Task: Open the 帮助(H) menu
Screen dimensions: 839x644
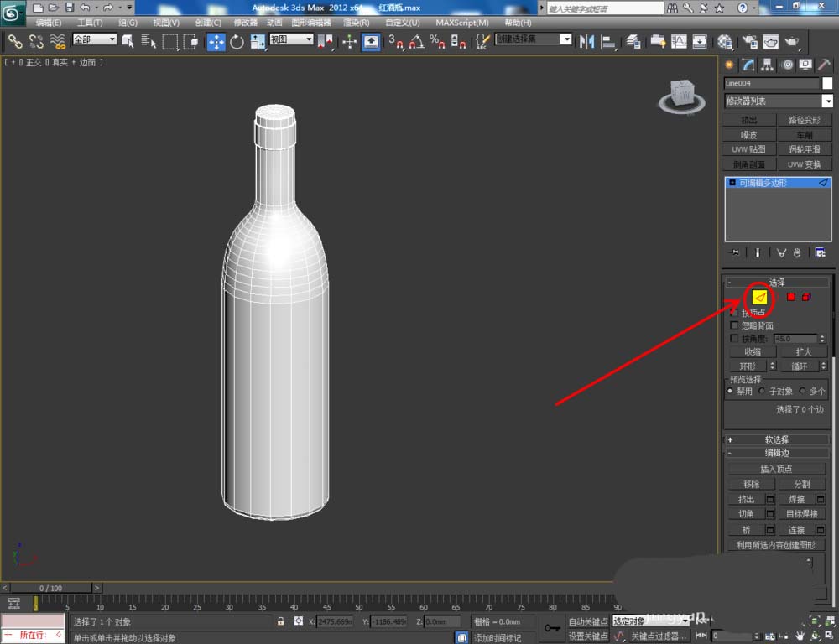Action: tap(518, 23)
